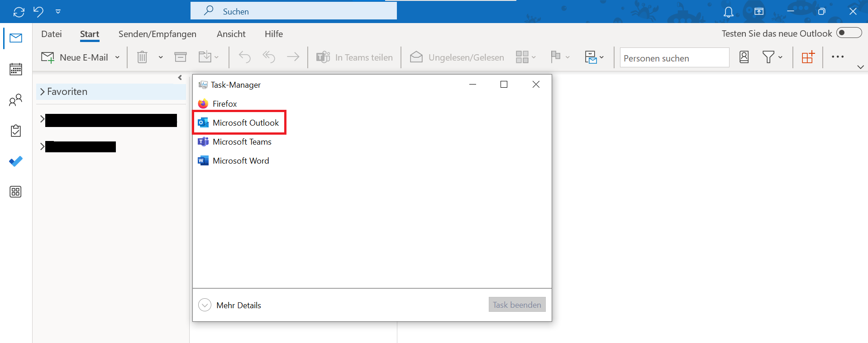868x343 pixels.
Task: Click the Personen suchen field
Action: [674, 58]
